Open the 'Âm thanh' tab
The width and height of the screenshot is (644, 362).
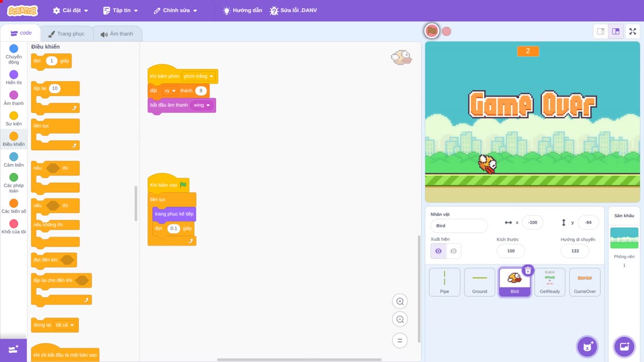(x=117, y=34)
